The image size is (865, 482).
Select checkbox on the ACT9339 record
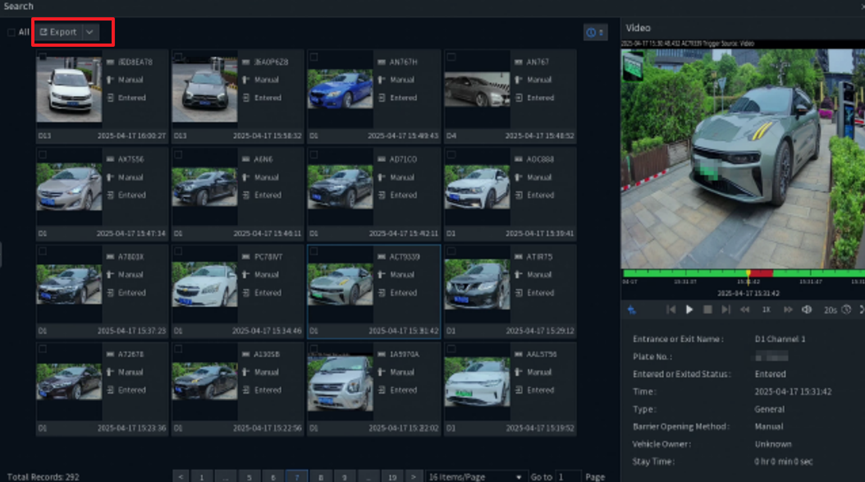coord(314,251)
